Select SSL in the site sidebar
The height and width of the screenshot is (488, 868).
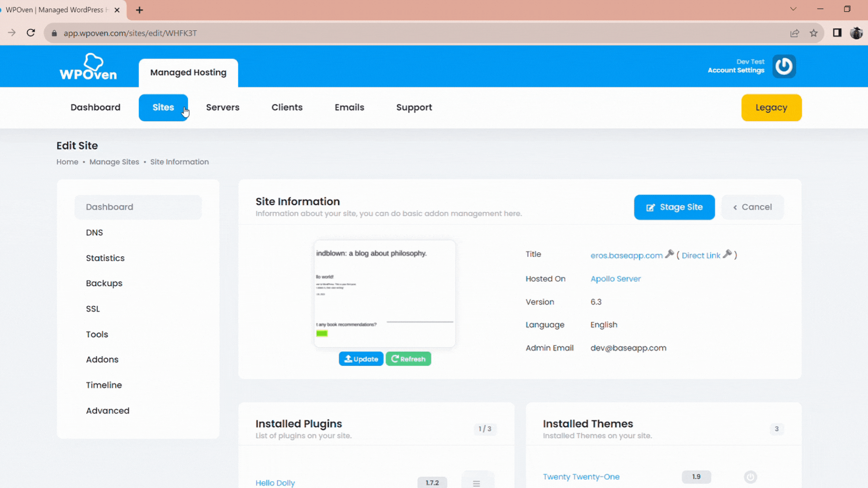(93, 309)
